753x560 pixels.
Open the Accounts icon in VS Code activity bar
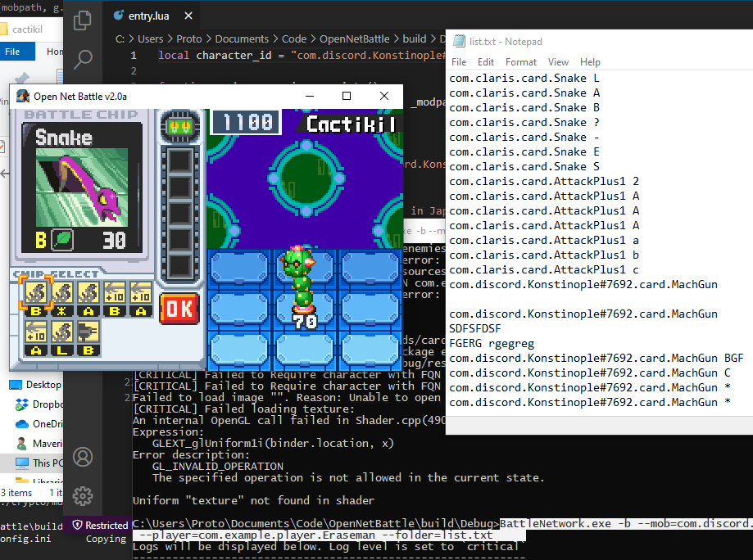coord(83,457)
